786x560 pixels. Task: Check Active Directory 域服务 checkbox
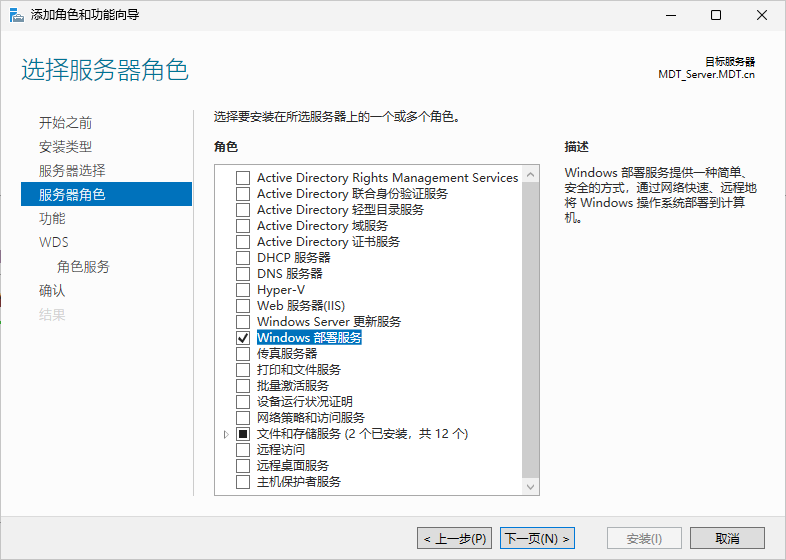243,226
